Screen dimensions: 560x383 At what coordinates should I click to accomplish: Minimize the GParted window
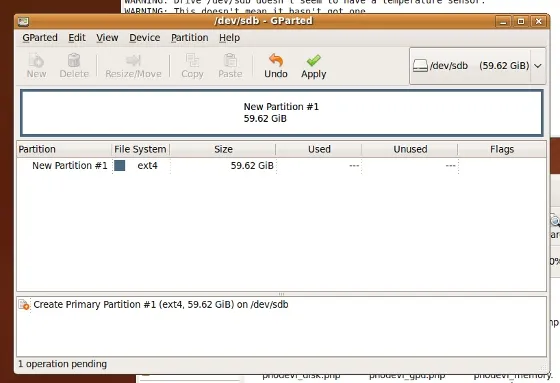point(503,21)
